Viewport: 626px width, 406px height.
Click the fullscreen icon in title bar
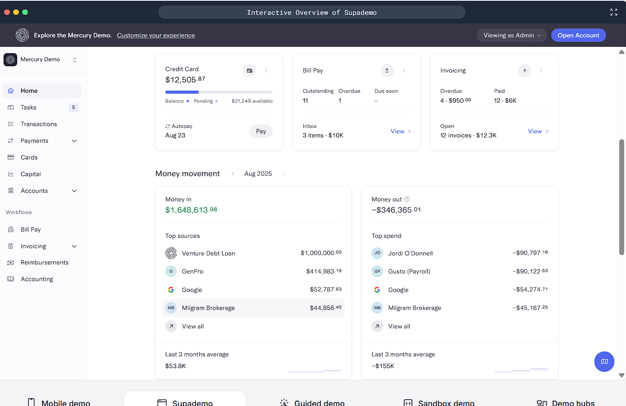[614, 12]
